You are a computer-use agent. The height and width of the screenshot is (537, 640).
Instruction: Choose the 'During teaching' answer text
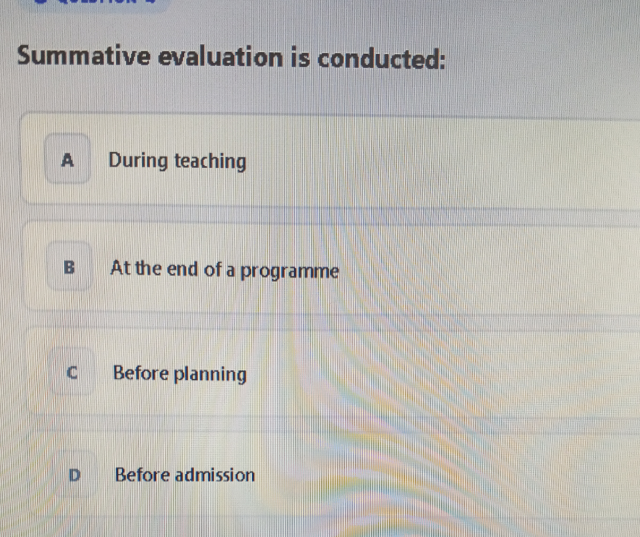pos(177,161)
